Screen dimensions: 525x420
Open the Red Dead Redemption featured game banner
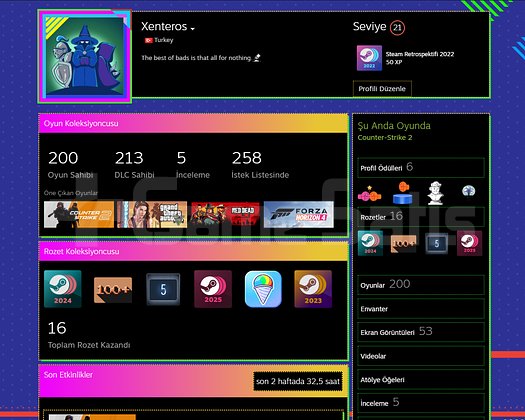tap(225, 214)
